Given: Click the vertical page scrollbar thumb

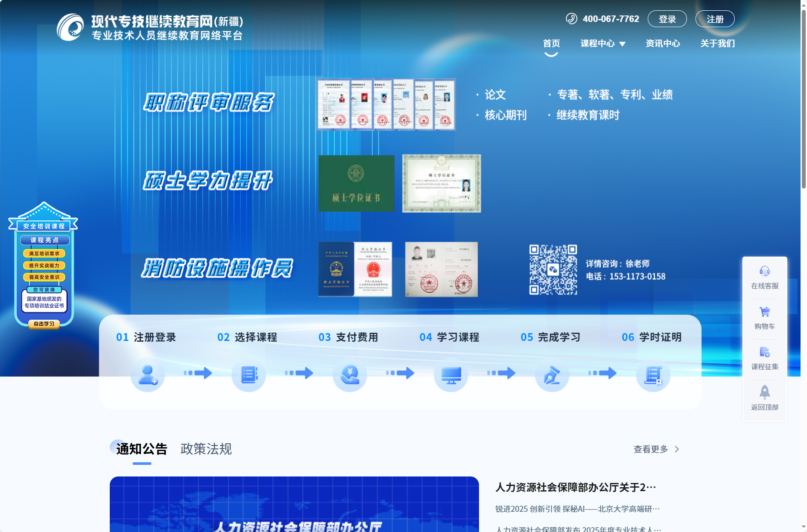Looking at the screenshot, I should [x=804, y=99].
